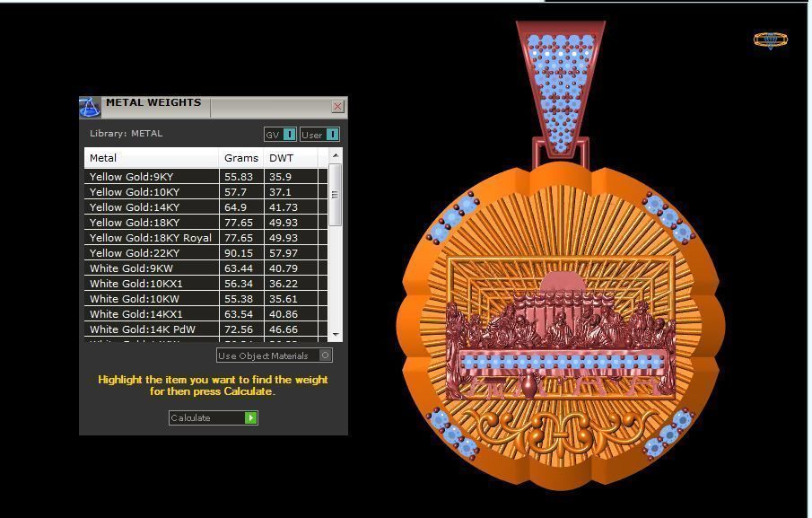Select the Yellow Gold:10KY row
The width and height of the screenshot is (812, 518).
(x=205, y=192)
